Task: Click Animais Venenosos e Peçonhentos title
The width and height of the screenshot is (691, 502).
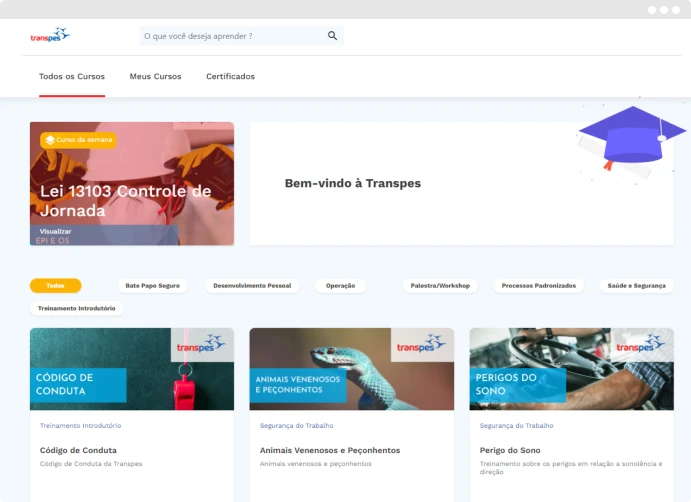Action: click(330, 450)
